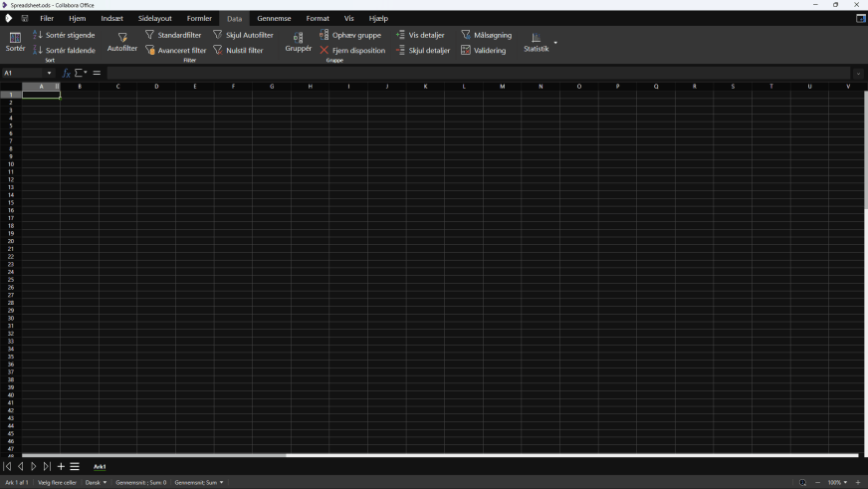Click the Statistik chart icon
Viewport: 868px width, 489px height.
pyautogui.click(x=536, y=38)
